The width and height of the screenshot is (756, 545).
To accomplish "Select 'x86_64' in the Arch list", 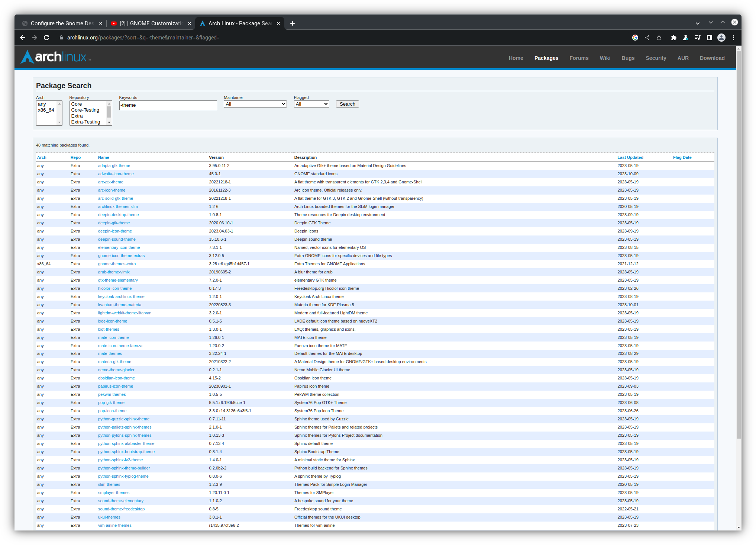I will pyautogui.click(x=46, y=110).
